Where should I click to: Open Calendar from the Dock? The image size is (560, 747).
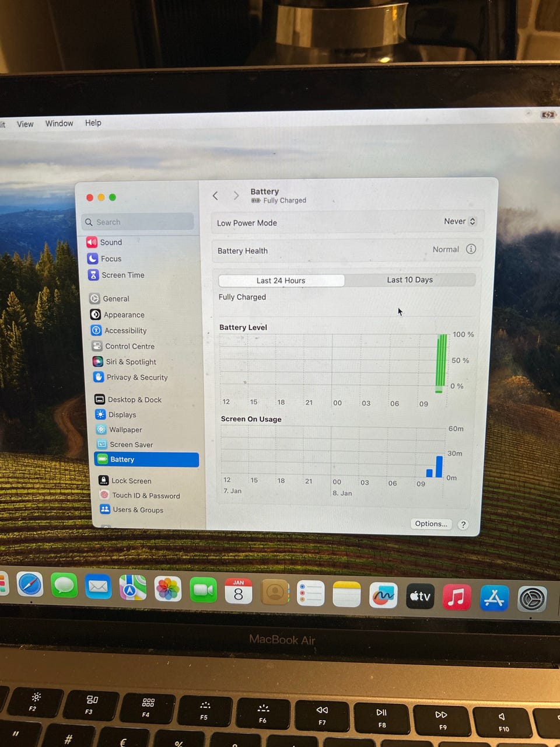point(239,591)
